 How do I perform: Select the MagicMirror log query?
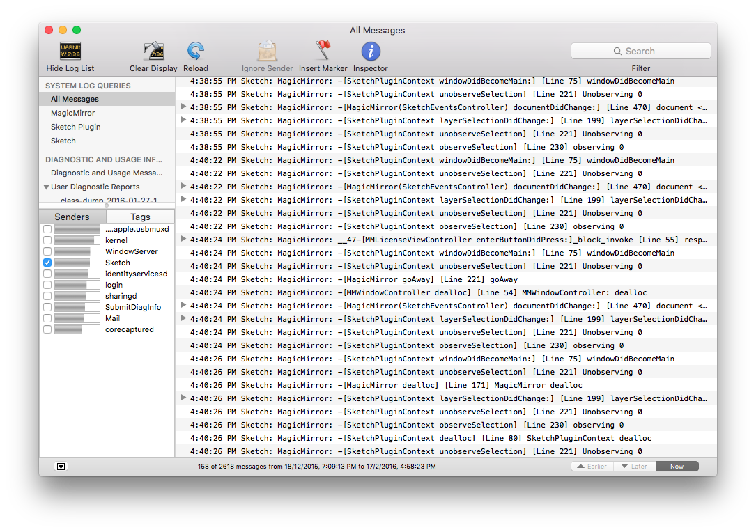(x=107, y=113)
